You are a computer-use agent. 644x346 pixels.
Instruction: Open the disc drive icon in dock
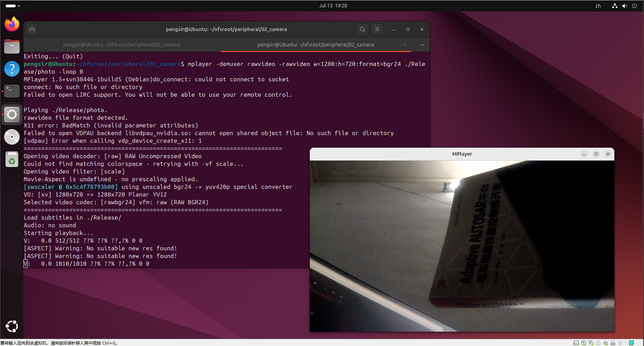(12, 137)
